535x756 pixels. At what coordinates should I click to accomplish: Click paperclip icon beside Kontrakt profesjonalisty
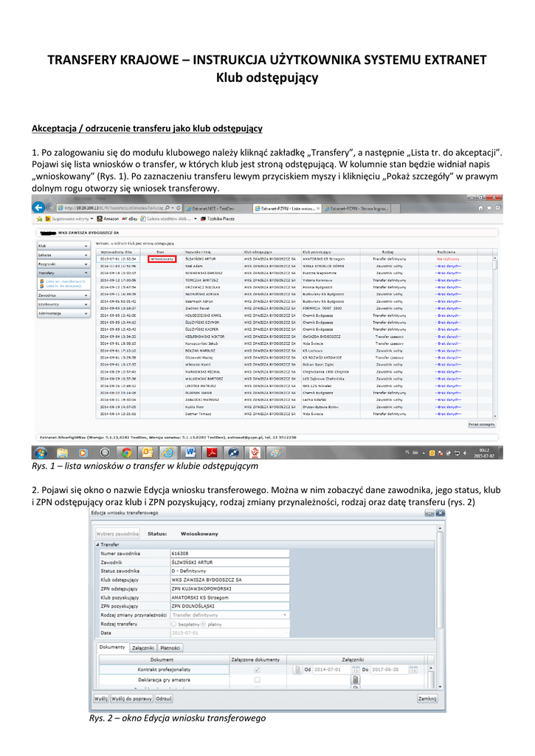coord(297,670)
